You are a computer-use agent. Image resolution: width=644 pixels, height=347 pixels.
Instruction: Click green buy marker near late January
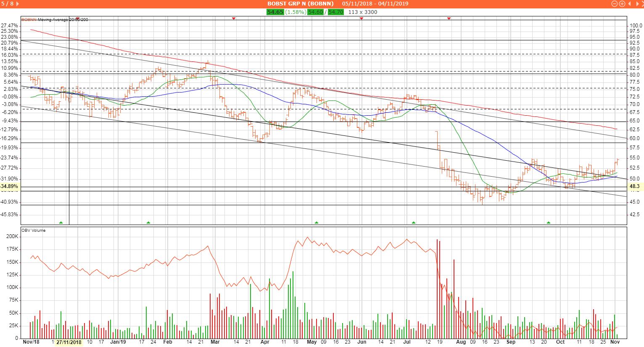pos(148,222)
